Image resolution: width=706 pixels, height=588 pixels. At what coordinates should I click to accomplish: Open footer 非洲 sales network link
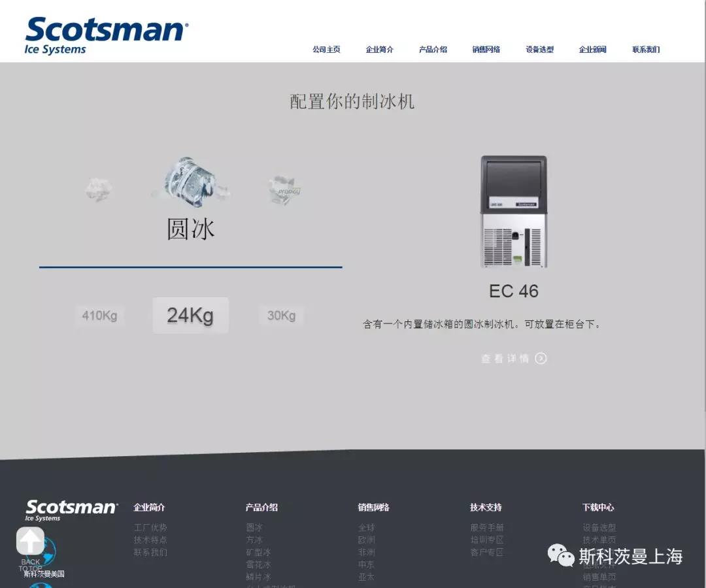pyautogui.click(x=367, y=552)
